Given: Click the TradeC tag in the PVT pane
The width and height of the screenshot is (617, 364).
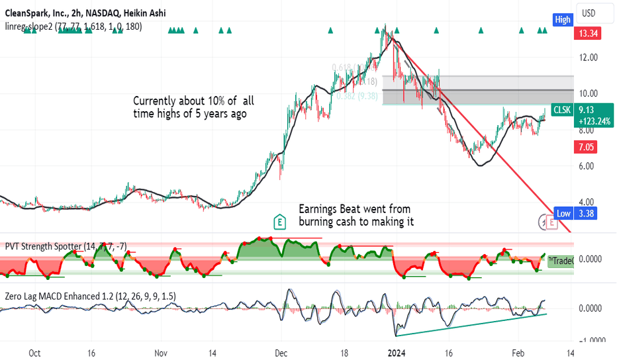Looking at the screenshot, I should 561,261.
